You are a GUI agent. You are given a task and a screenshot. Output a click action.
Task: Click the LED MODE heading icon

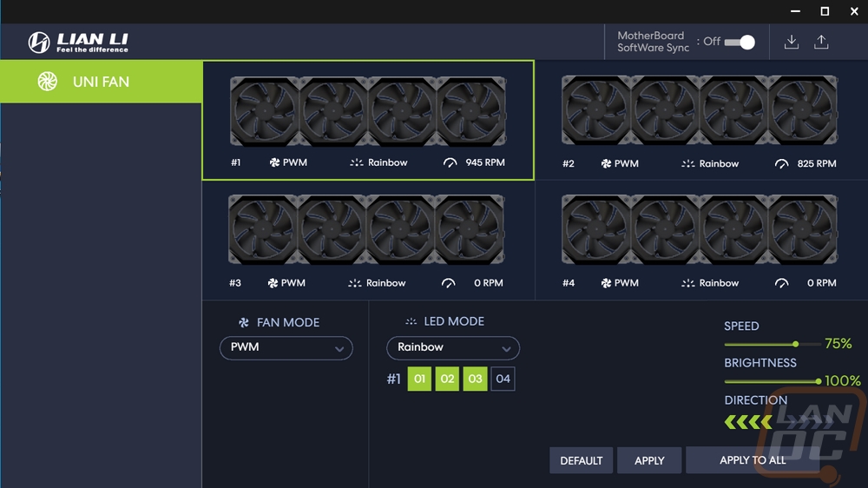point(411,321)
